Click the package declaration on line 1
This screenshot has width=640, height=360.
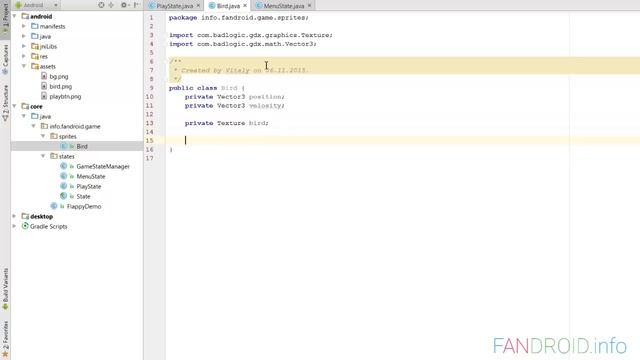click(x=239, y=18)
